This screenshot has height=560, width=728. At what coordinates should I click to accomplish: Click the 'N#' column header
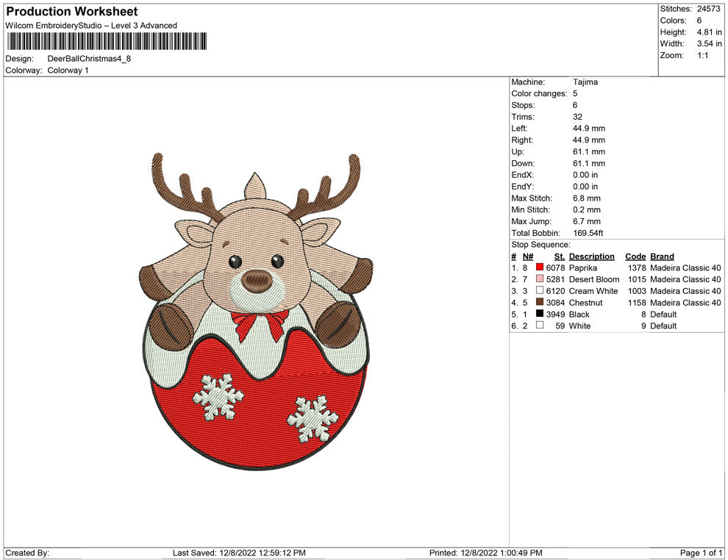[528, 256]
